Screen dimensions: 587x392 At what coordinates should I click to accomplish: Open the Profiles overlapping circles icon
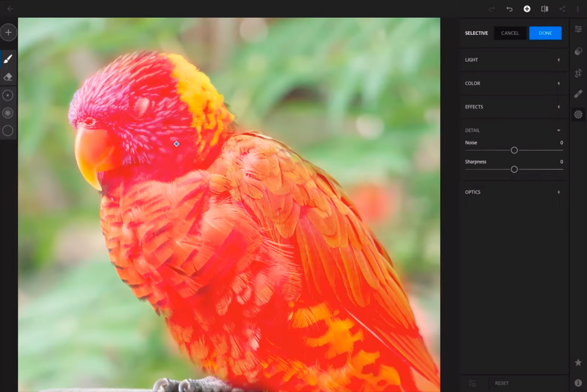[x=578, y=52]
